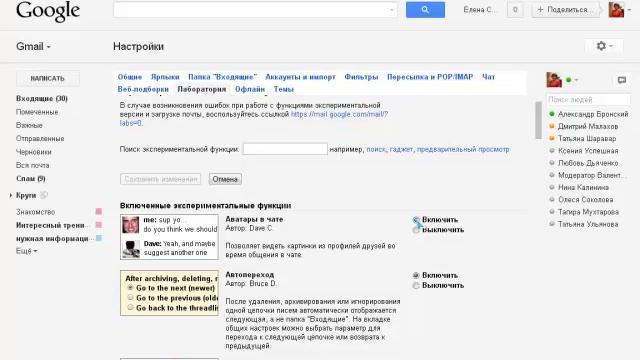Open the chat bubble icon in the people panel
Viewport: 640px width, 360px height.
[x=622, y=80]
